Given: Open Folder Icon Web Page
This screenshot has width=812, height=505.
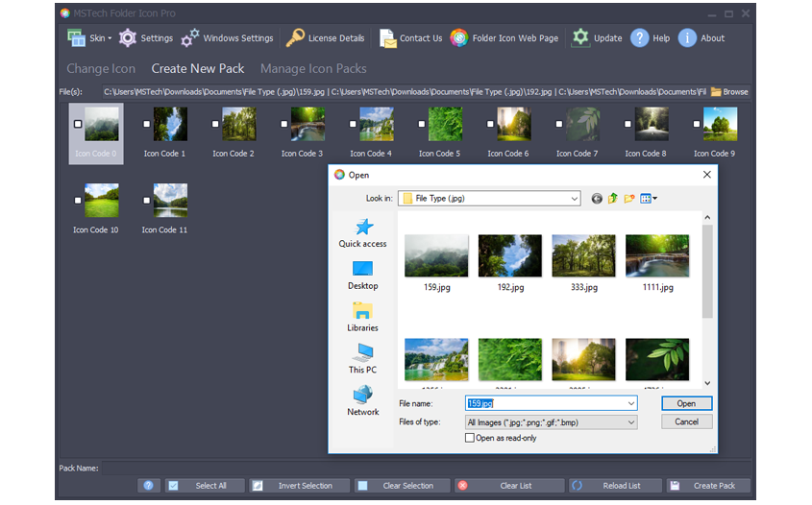Looking at the screenshot, I should [459, 38].
